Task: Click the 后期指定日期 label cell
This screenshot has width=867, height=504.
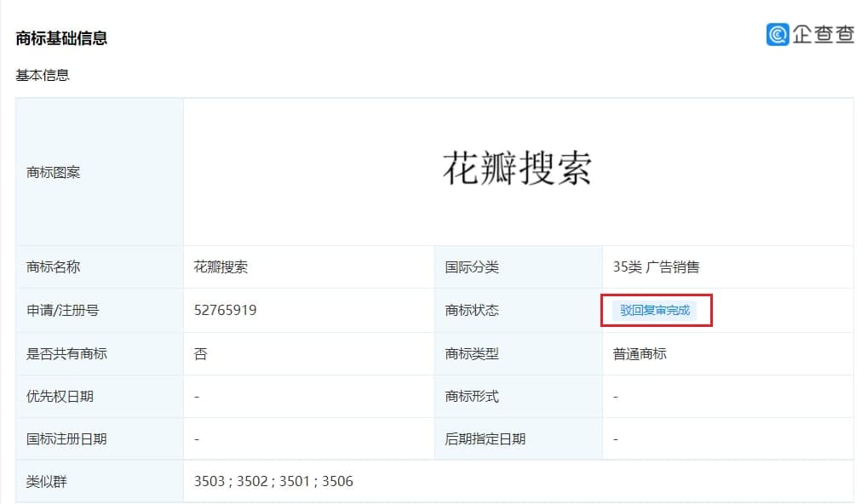Action: (518, 438)
